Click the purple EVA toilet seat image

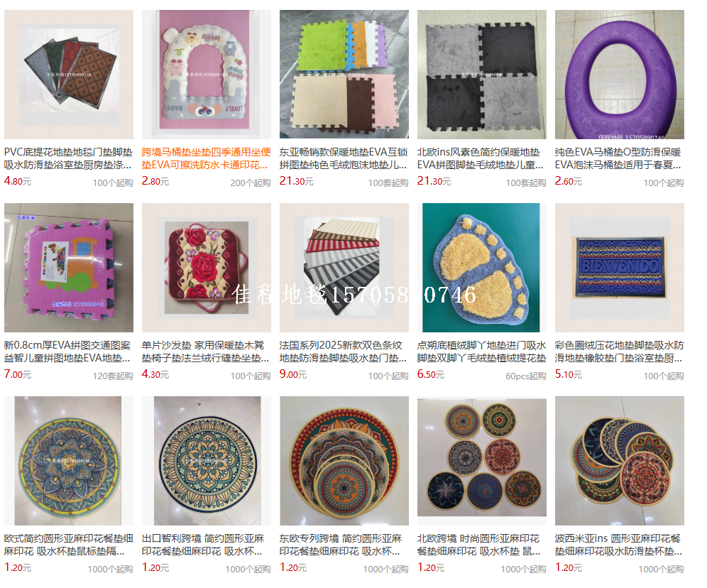point(619,75)
